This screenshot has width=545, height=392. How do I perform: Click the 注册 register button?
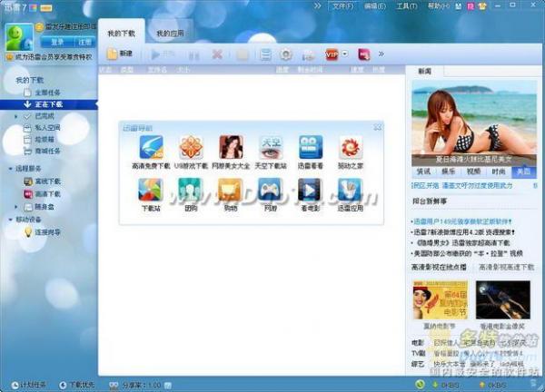(84, 42)
